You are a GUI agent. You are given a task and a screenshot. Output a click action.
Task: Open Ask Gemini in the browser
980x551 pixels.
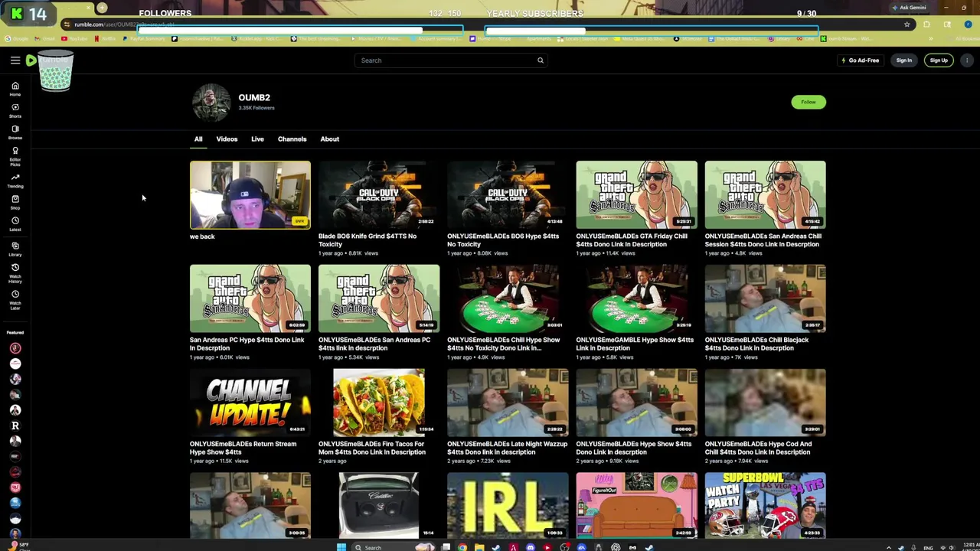[909, 8]
